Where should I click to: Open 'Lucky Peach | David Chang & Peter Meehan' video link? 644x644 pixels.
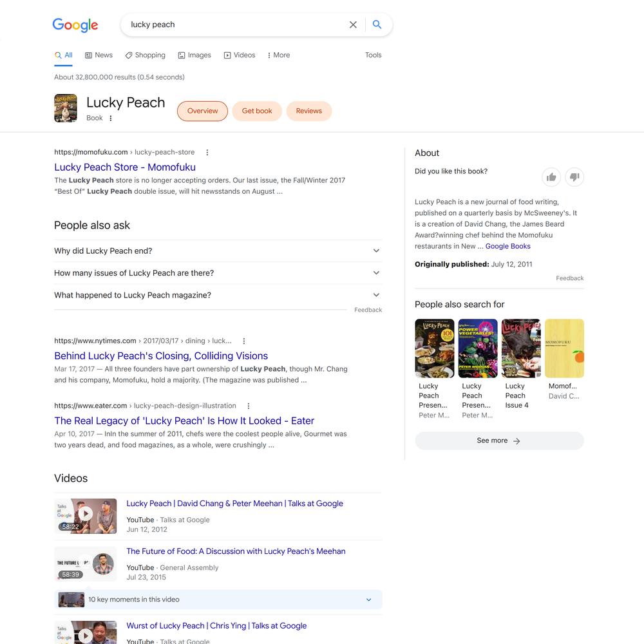pos(234,504)
